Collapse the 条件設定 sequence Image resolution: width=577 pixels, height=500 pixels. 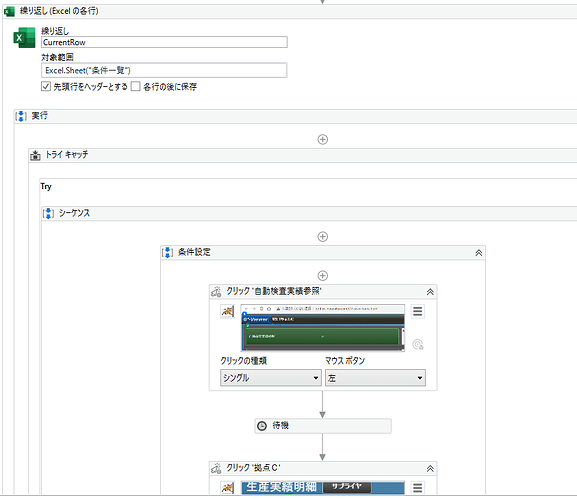coord(478,253)
